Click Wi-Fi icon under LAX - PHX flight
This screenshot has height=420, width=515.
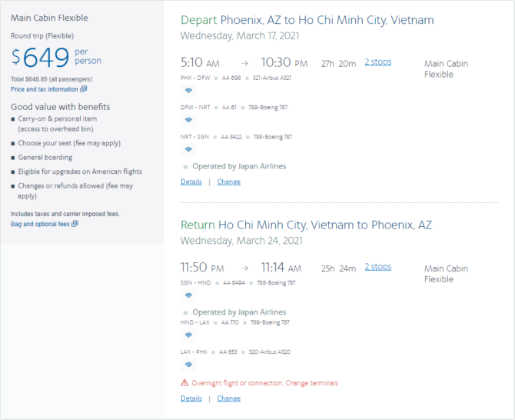(x=188, y=365)
